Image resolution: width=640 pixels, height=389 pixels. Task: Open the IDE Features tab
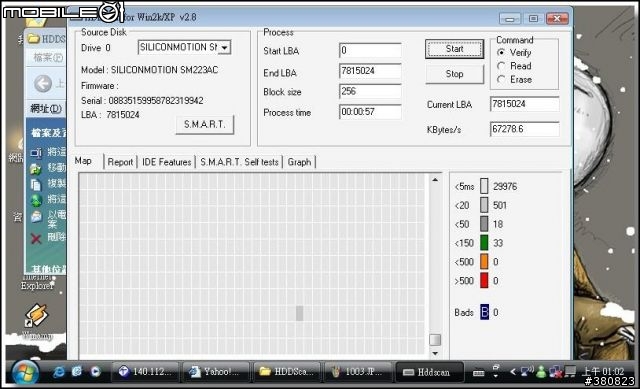click(167, 162)
